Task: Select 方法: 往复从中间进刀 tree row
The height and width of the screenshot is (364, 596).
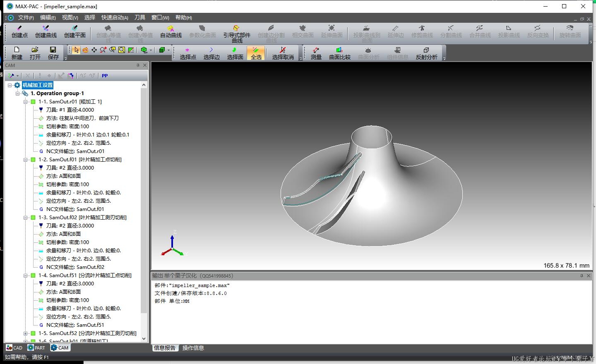Action: pos(82,118)
